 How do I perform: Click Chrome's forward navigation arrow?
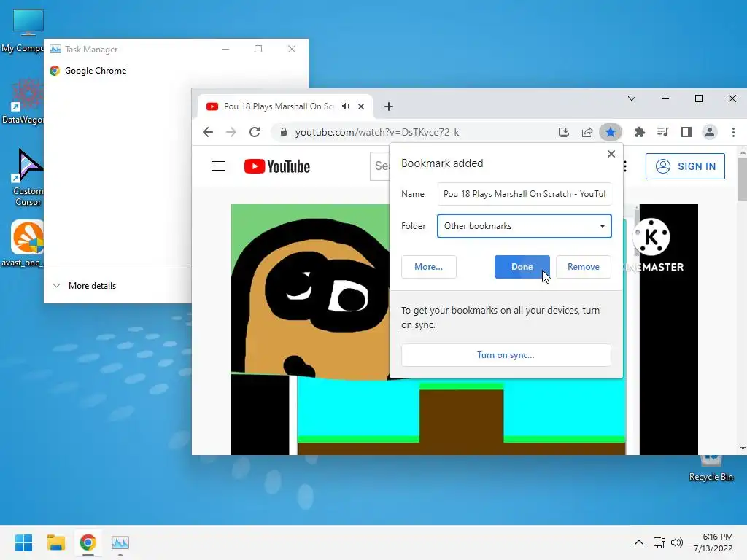pos(231,132)
